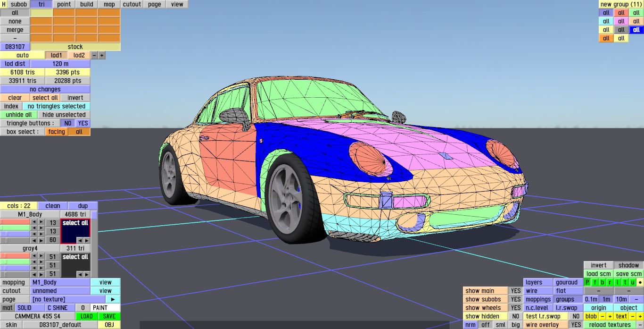
Task: Click the clear selection button
Action: pyautogui.click(x=15, y=98)
